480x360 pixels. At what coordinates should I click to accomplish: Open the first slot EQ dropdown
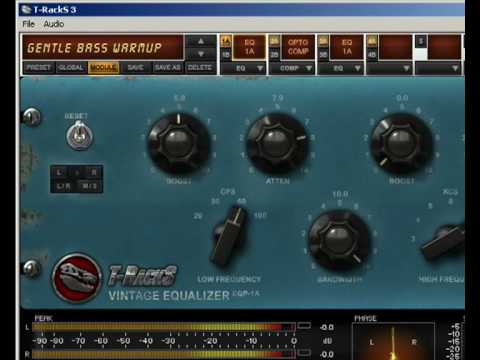(244, 68)
